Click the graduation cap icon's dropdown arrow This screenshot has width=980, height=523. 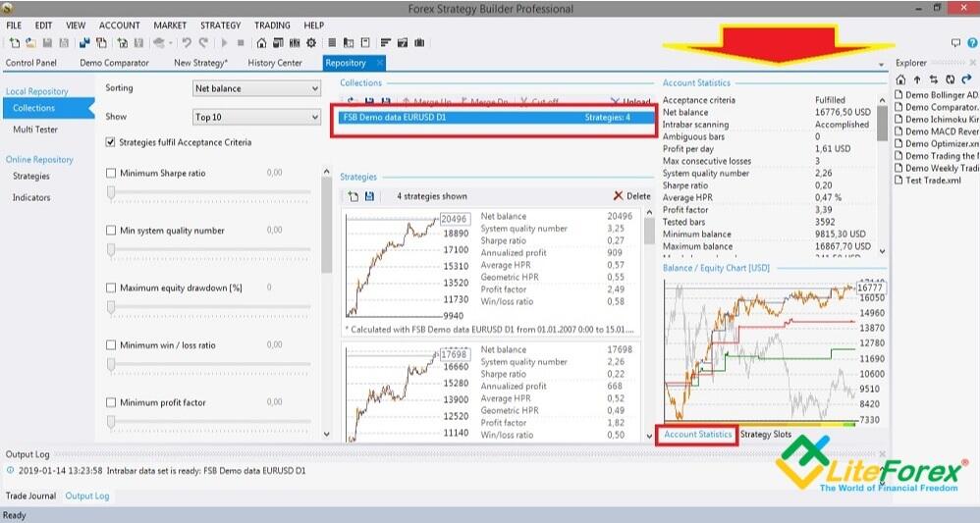tap(170, 43)
